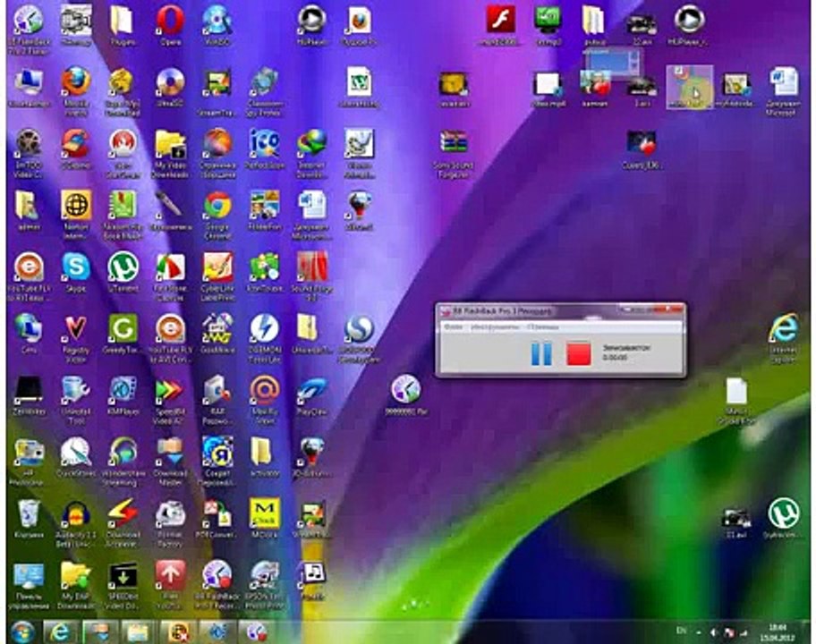
Task: Select the Format Factory shortcut
Action: pyautogui.click(x=171, y=523)
